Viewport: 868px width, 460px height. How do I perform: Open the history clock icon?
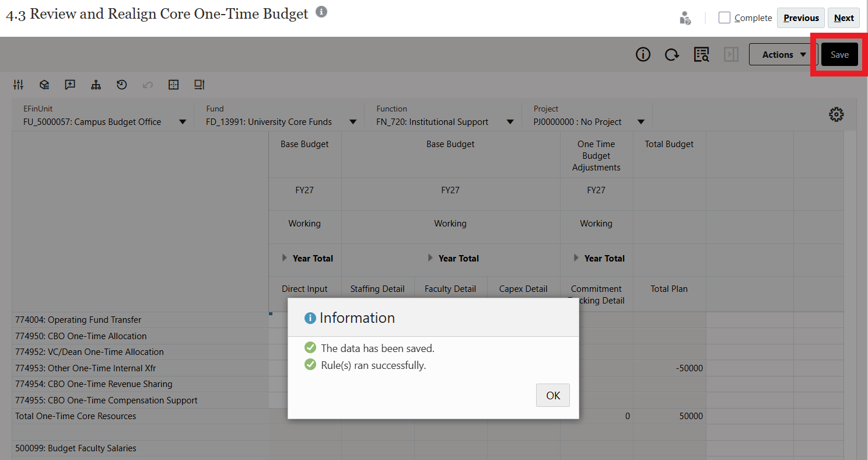click(x=121, y=85)
